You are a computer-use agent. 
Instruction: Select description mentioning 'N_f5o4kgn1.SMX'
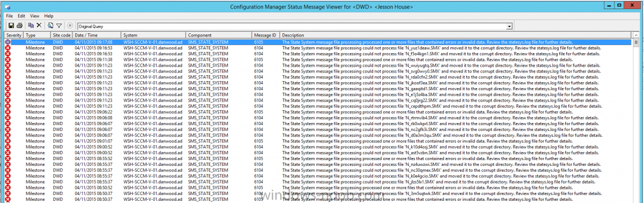441,54
